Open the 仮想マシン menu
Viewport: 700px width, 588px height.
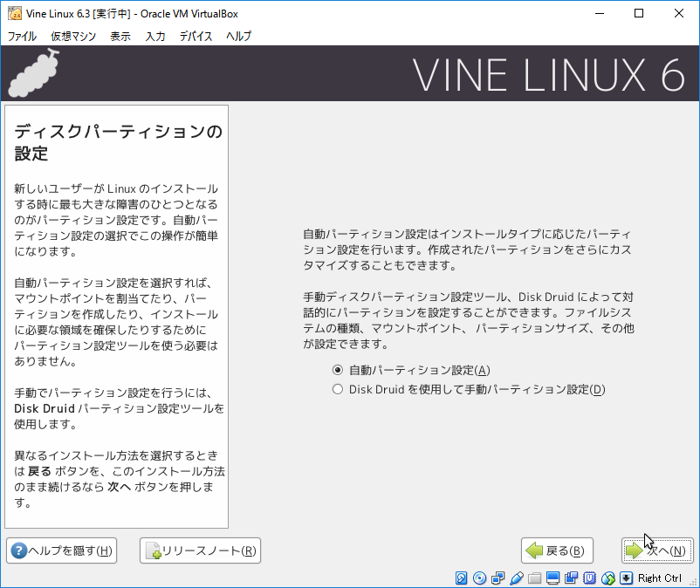(72, 36)
